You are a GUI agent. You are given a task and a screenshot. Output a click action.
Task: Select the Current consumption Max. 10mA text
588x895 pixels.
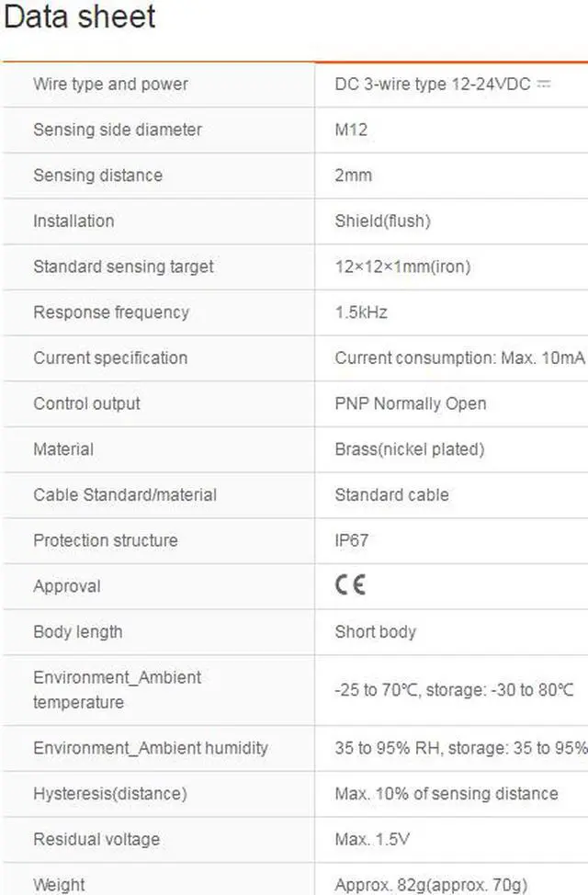(459, 357)
